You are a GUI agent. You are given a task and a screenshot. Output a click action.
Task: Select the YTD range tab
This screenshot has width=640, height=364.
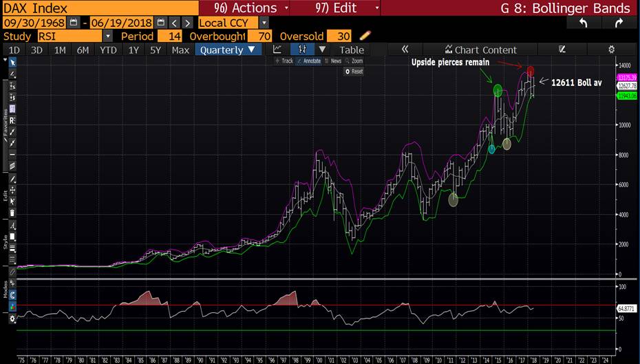(x=108, y=50)
